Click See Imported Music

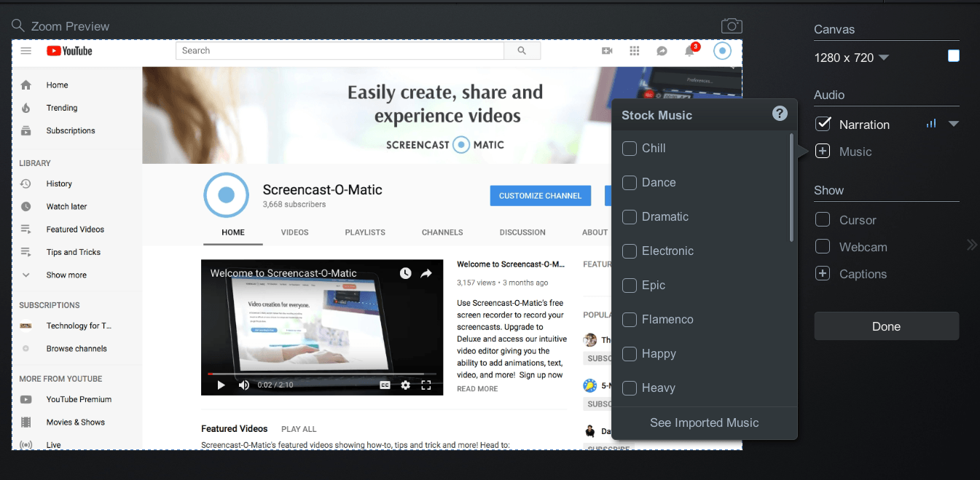click(x=705, y=422)
